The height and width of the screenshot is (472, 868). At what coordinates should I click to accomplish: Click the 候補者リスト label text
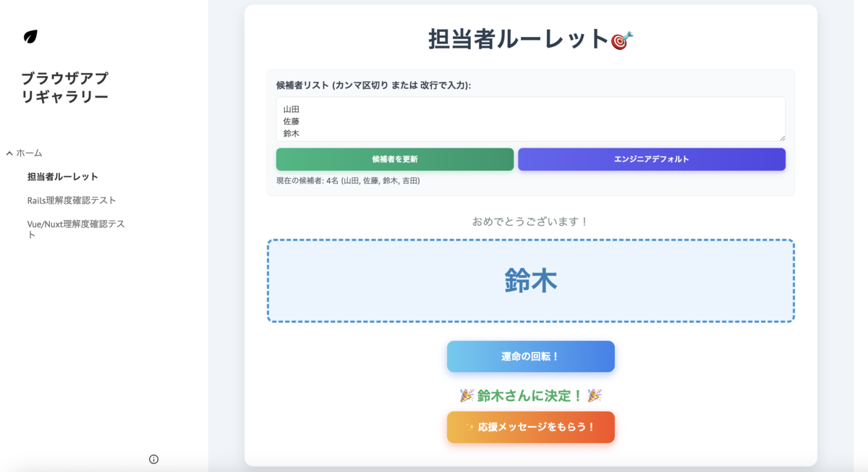pyautogui.click(x=373, y=85)
